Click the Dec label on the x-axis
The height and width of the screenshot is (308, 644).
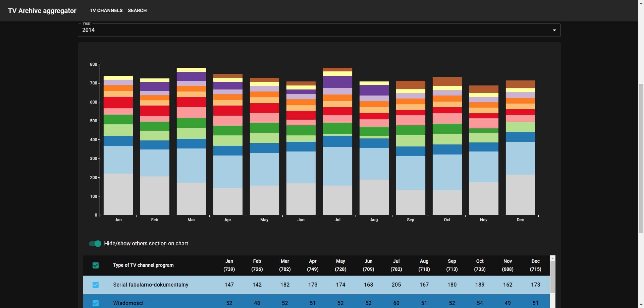click(x=520, y=220)
